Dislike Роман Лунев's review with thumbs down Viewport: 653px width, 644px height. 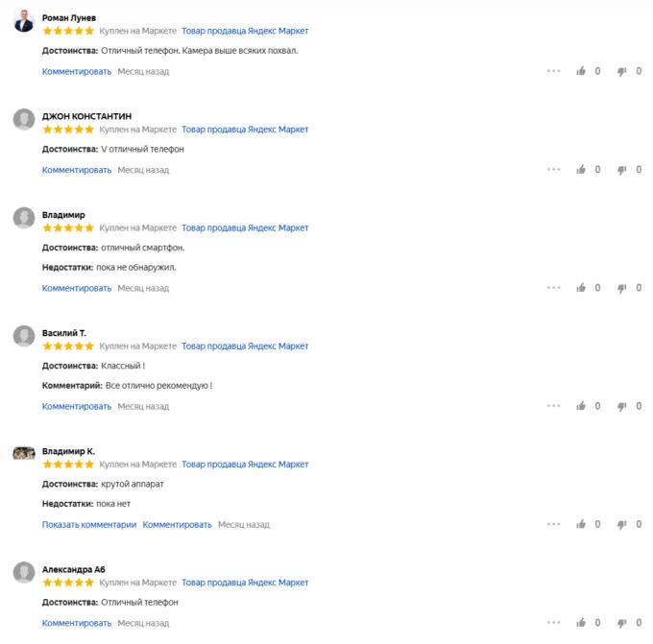(622, 71)
